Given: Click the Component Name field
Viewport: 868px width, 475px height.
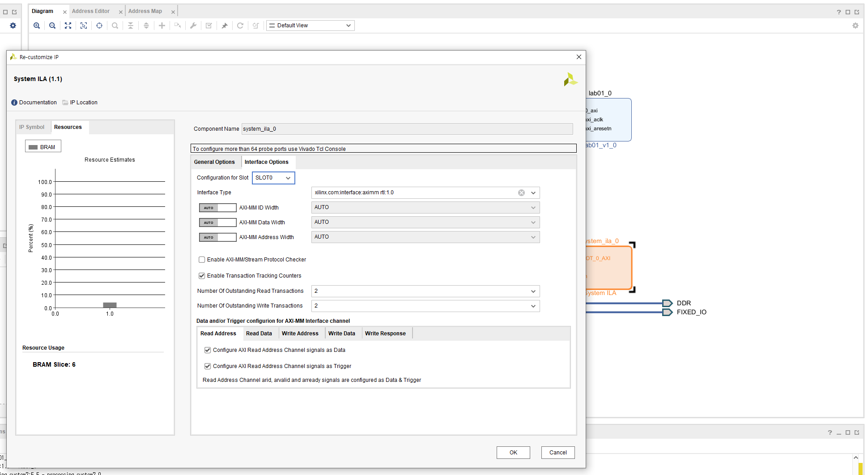Looking at the screenshot, I should pos(407,129).
